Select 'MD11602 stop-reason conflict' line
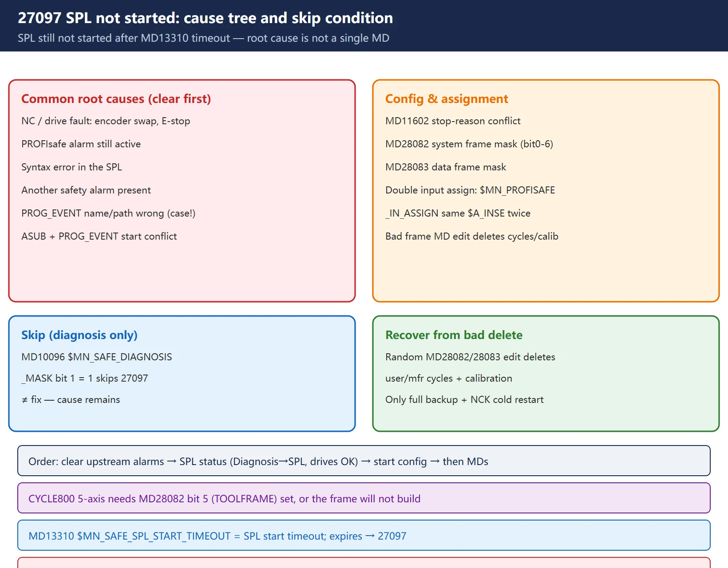 (453, 121)
